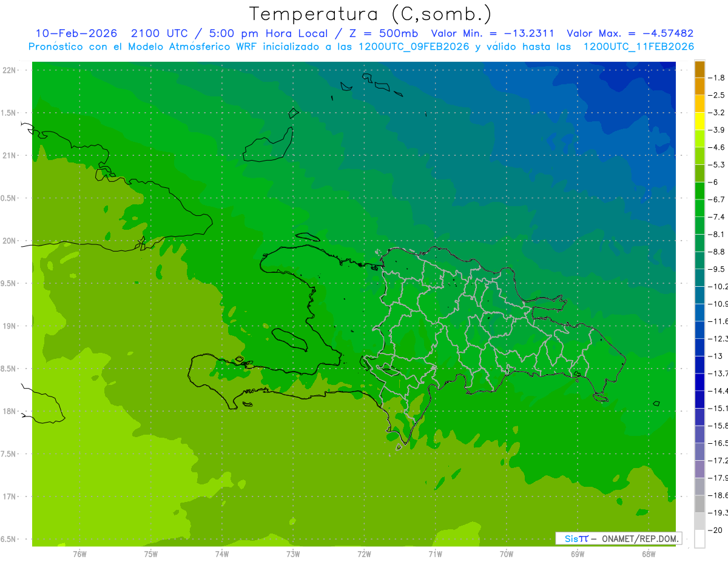Image resolution: width=728 pixels, height=562 pixels.
Task: Click the 'SisPi' logo text
Action: coord(576,538)
